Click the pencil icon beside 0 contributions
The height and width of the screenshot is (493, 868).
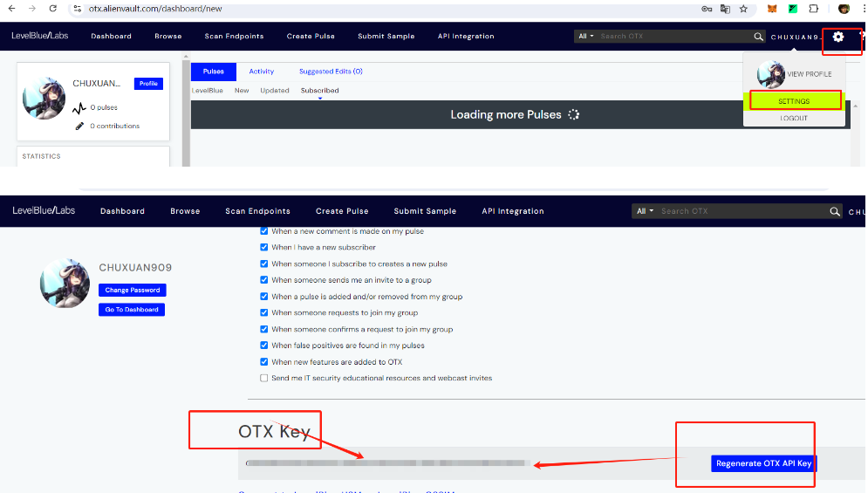tap(79, 127)
